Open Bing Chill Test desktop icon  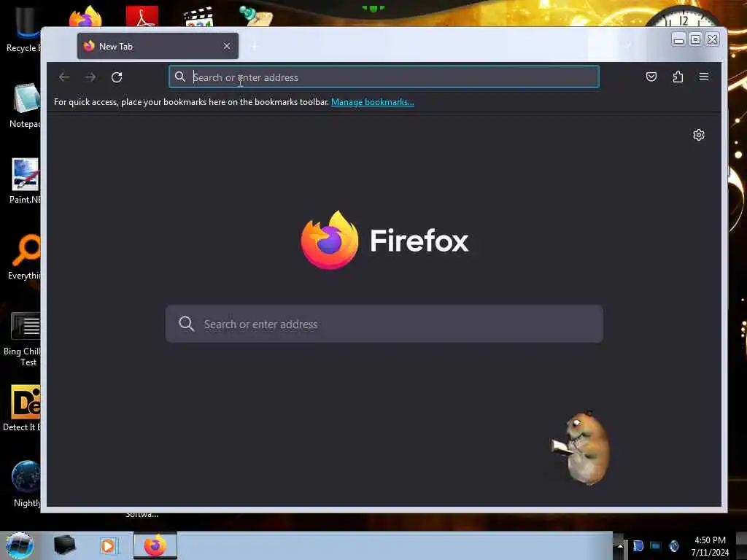coord(22,339)
